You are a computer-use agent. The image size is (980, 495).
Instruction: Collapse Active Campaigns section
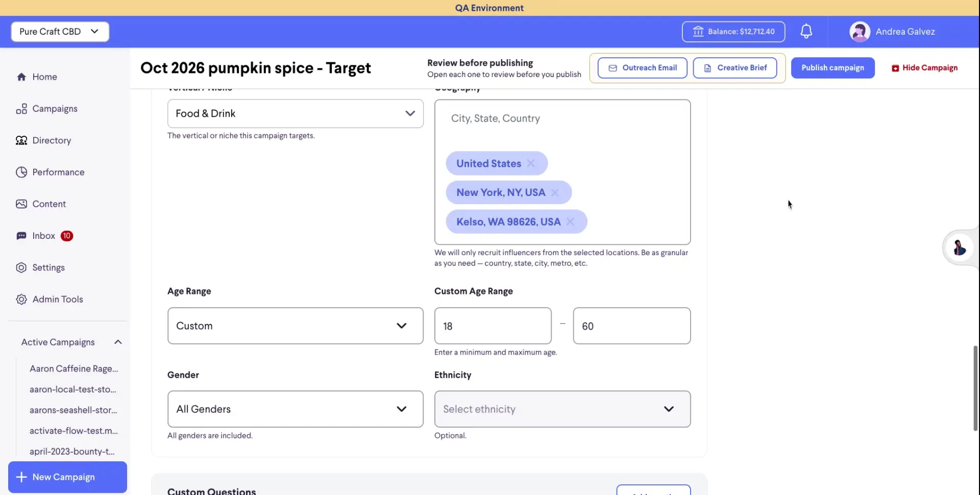(118, 342)
